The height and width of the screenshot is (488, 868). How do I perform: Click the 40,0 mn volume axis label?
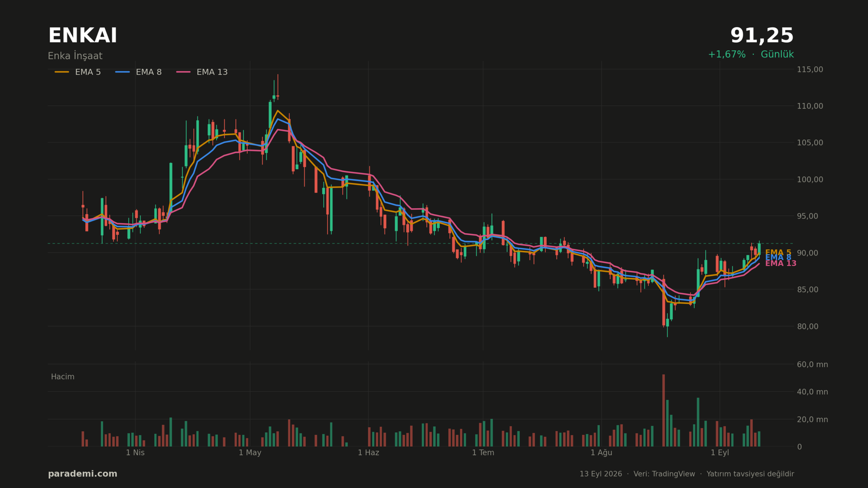(x=812, y=392)
